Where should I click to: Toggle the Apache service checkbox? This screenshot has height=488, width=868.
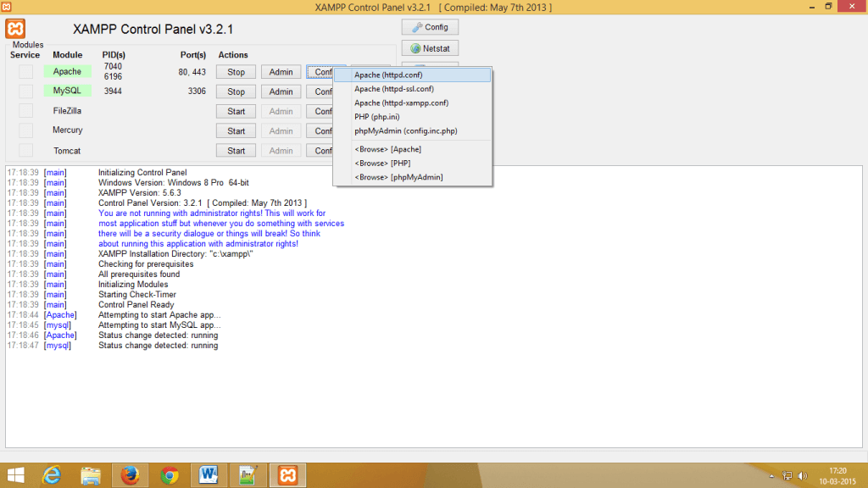pos(26,71)
